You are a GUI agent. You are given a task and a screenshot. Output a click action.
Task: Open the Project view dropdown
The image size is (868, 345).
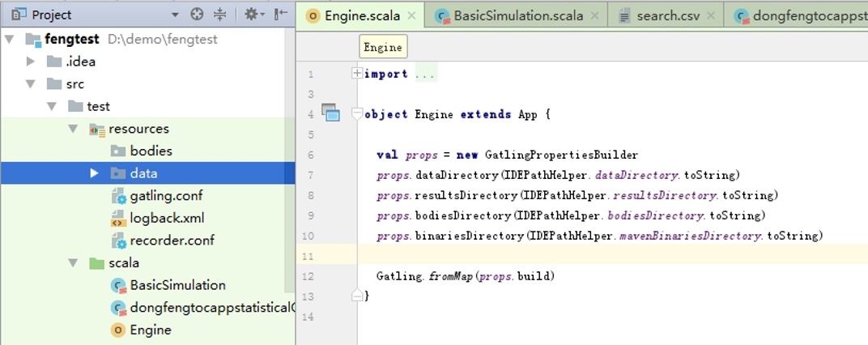pyautogui.click(x=176, y=15)
